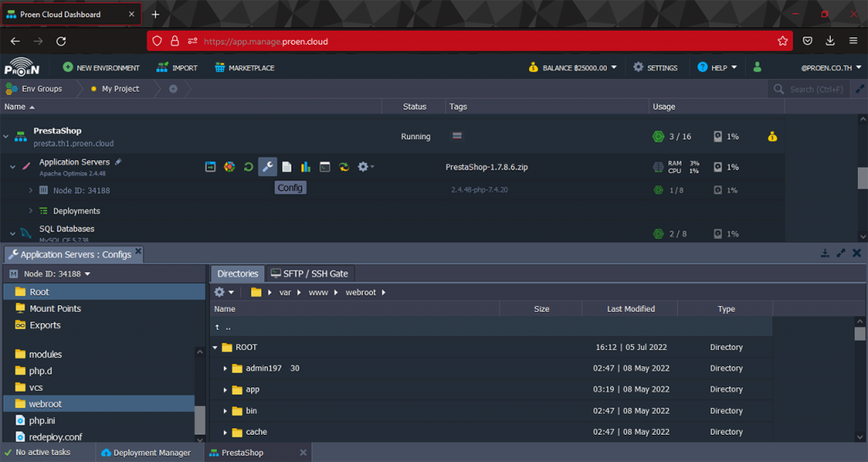Select the My Project group
This screenshot has width=868, height=462.
[x=115, y=88]
